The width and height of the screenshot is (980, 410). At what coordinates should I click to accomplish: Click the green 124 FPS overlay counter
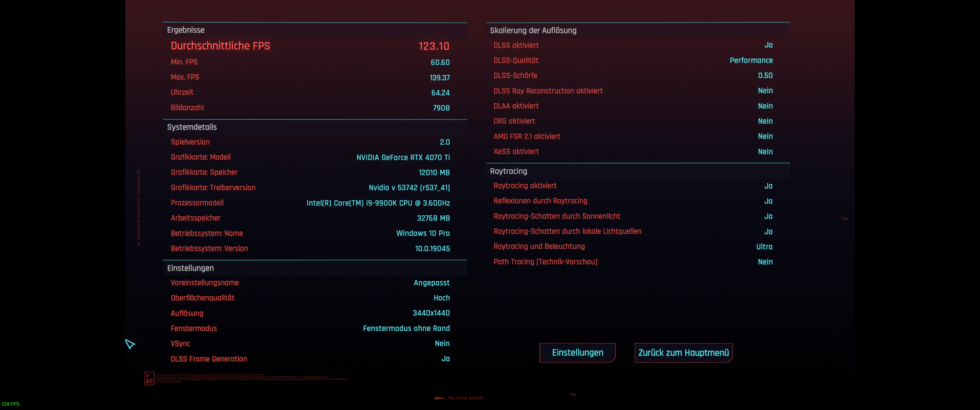(11, 403)
